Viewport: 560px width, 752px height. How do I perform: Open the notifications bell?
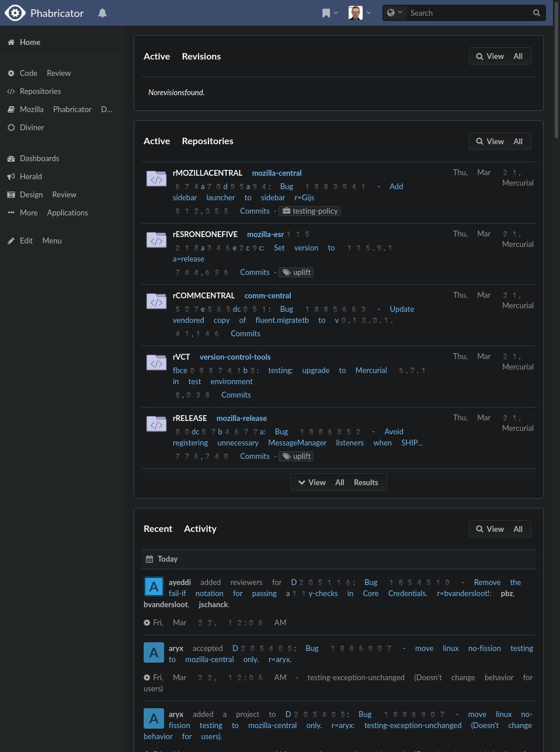pyautogui.click(x=102, y=13)
